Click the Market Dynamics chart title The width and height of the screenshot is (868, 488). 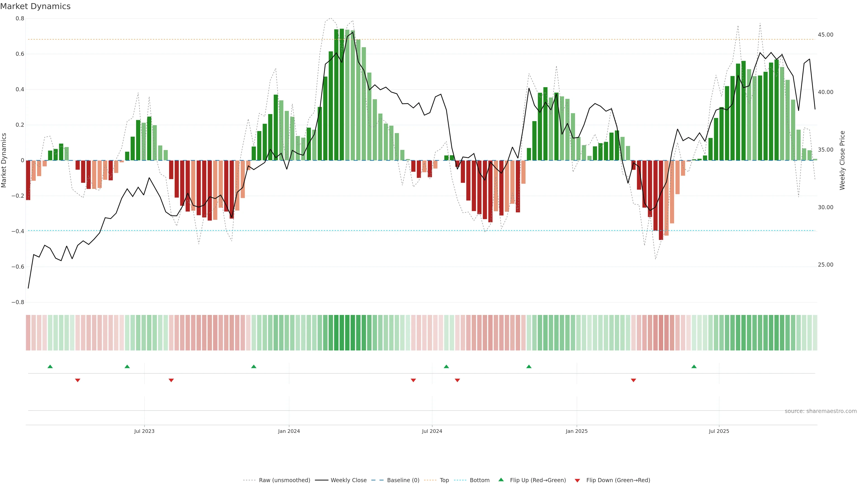[35, 6]
